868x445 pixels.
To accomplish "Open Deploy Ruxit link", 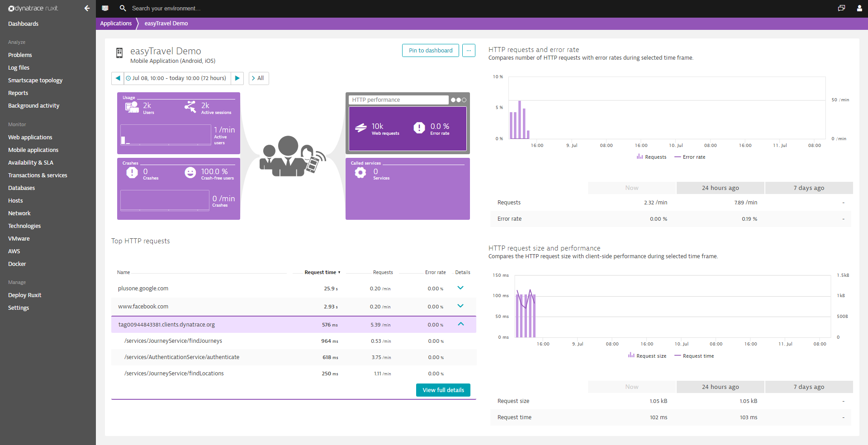I will [24, 295].
